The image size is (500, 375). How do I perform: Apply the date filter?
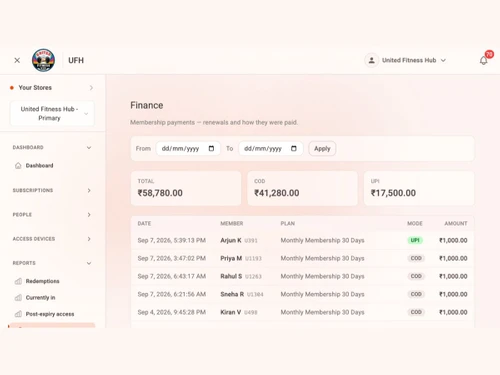tap(322, 148)
